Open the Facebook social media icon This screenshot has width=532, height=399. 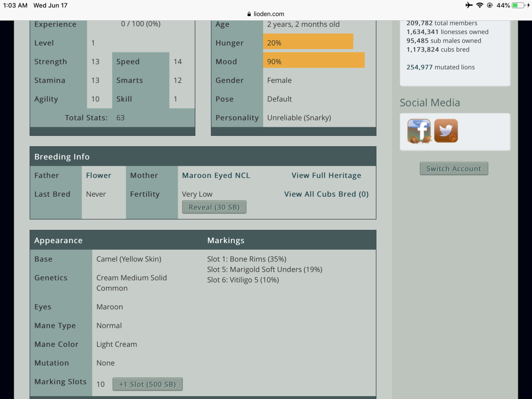(419, 131)
